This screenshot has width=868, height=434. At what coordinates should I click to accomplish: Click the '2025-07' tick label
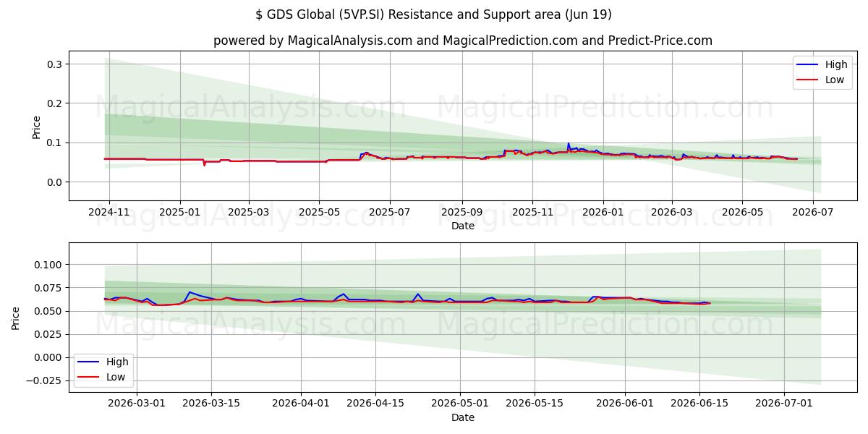pos(390,213)
